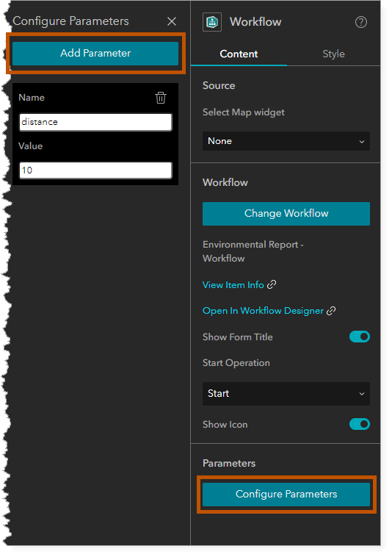Open the Workflow widget help icon
Viewport: 392px width, 557px height.
pyautogui.click(x=360, y=22)
